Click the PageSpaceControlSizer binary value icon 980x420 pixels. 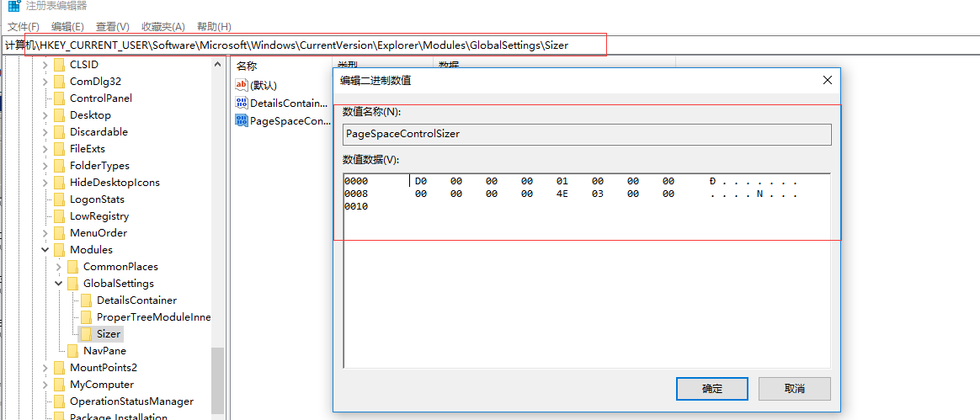242,120
